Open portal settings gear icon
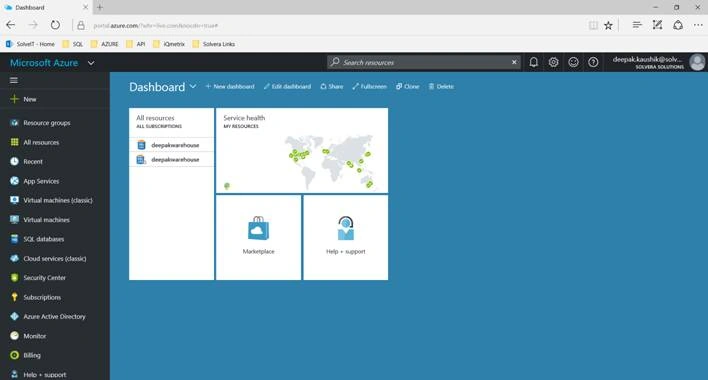This screenshot has width=708, height=380. click(x=554, y=62)
